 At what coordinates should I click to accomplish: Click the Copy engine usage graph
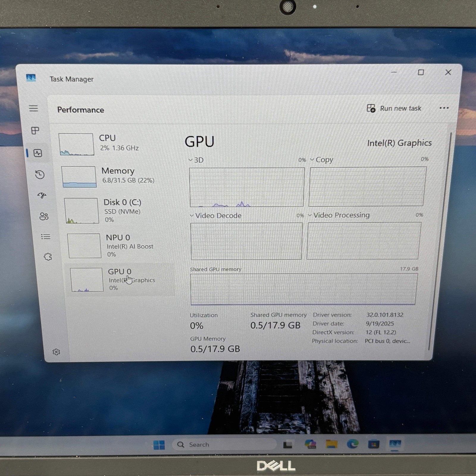[367, 186]
